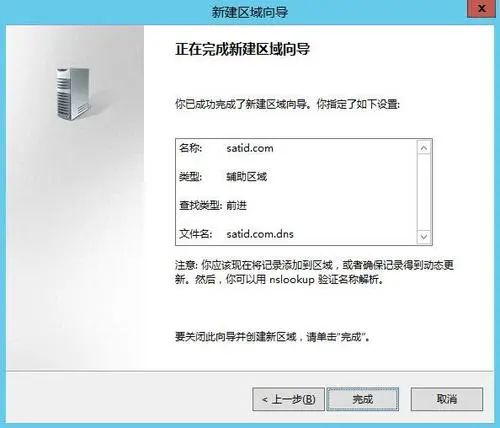Go back with 上一步(B) button

(288, 399)
